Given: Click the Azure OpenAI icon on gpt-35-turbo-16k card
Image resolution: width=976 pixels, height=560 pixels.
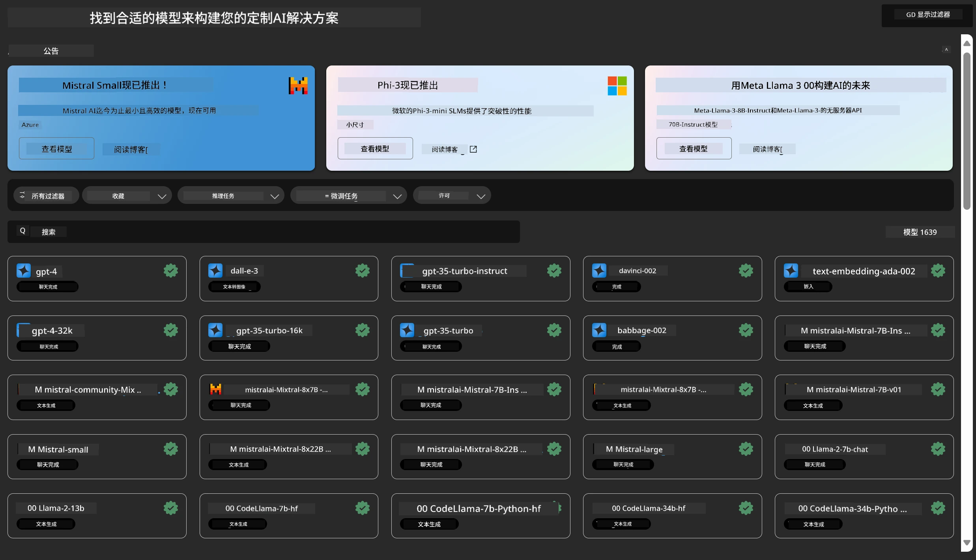Looking at the screenshot, I should (215, 330).
